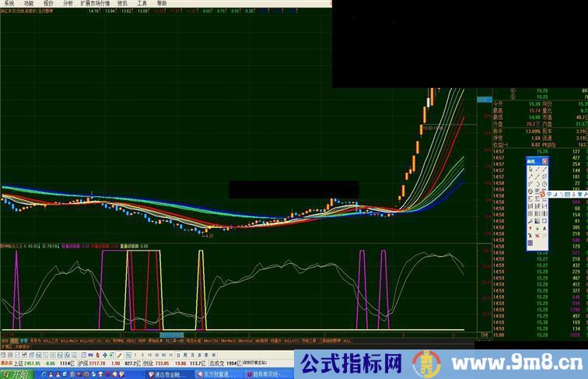This screenshot has height=379, width=588.
Task: Open the 系统 menu
Action: pyautogui.click(x=9, y=3)
